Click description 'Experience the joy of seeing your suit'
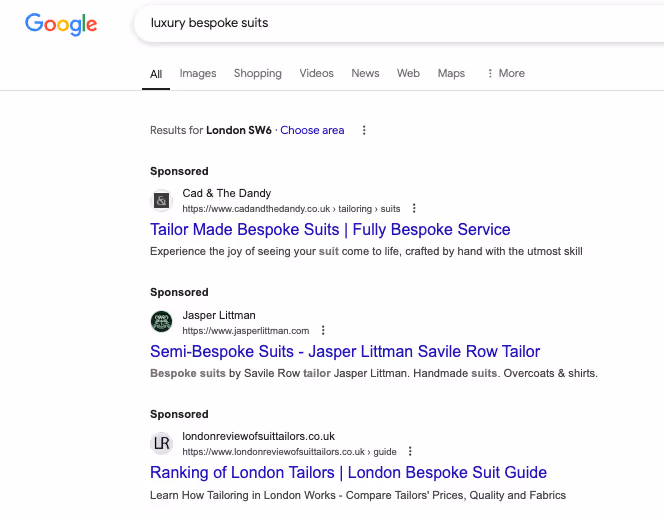This screenshot has height=523, width=664. click(x=366, y=251)
